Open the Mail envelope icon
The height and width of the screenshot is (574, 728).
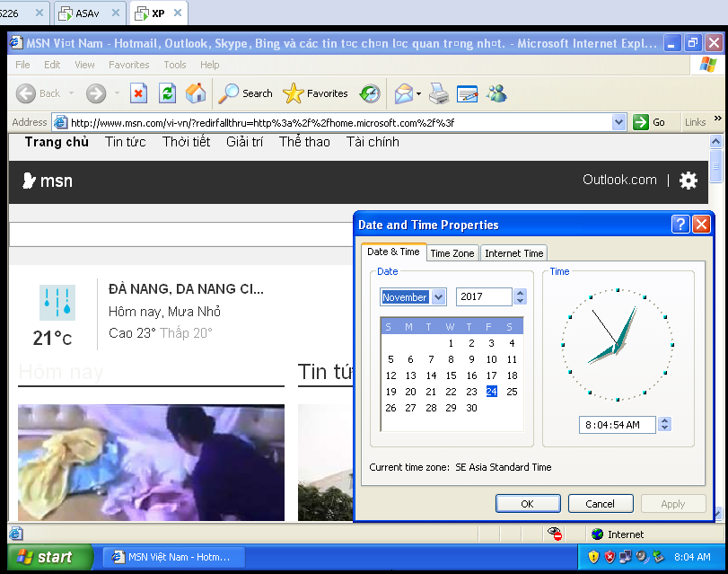pyautogui.click(x=403, y=93)
